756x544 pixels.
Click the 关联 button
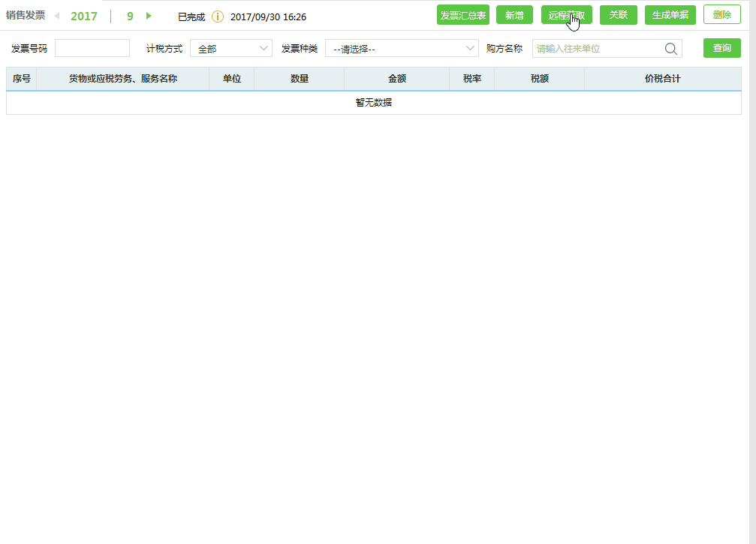(x=618, y=14)
